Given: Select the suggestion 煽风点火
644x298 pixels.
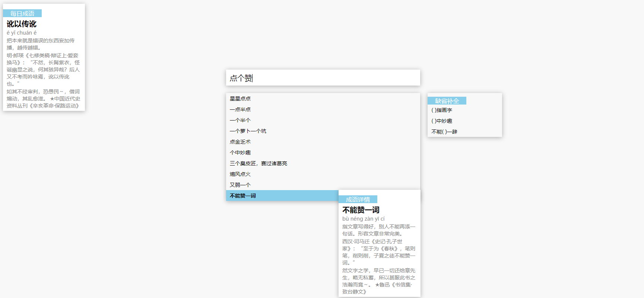Looking at the screenshot, I should click(323, 174).
